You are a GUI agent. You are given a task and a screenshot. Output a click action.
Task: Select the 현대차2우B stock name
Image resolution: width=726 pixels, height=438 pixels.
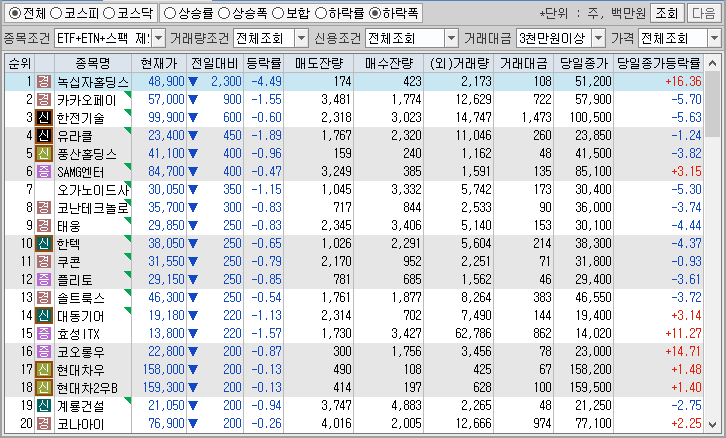(x=87, y=388)
